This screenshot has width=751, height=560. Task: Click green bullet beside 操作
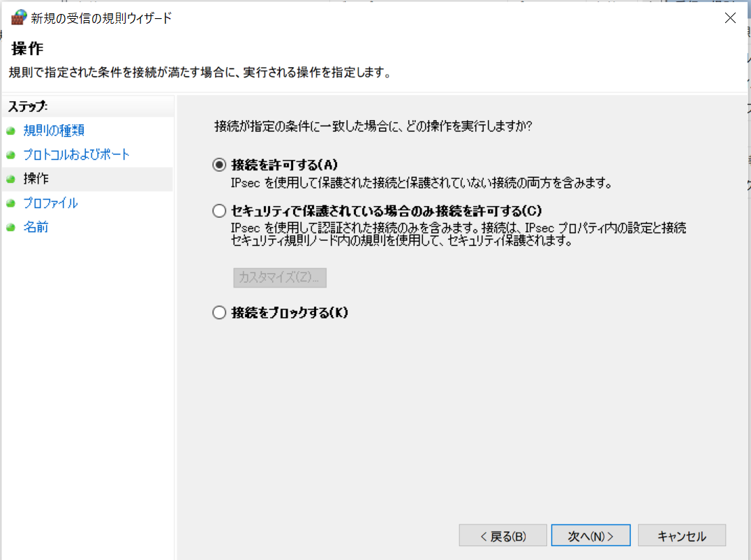pyautogui.click(x=11, y=179)
